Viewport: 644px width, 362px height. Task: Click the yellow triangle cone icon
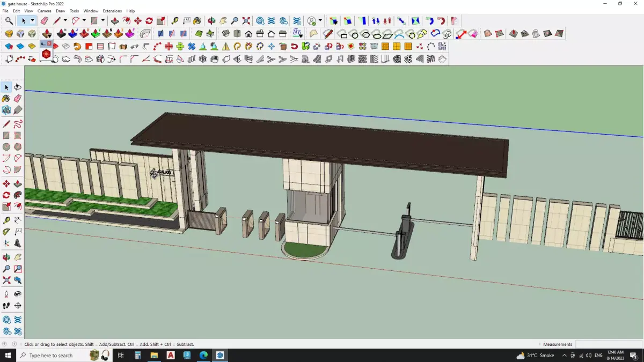[x=225, y=47]
